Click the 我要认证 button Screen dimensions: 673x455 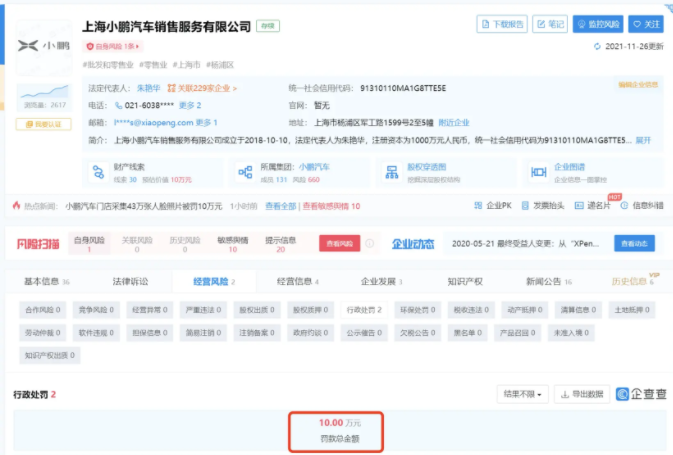[x=43, y=124]
